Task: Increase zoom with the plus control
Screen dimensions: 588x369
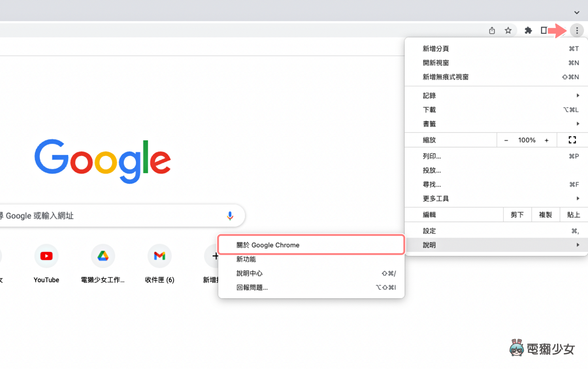Action: [x=546, y=140]
